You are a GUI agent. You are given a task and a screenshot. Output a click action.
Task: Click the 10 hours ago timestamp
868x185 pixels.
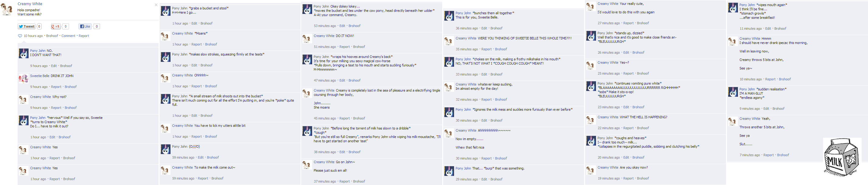tap(33, 36)
